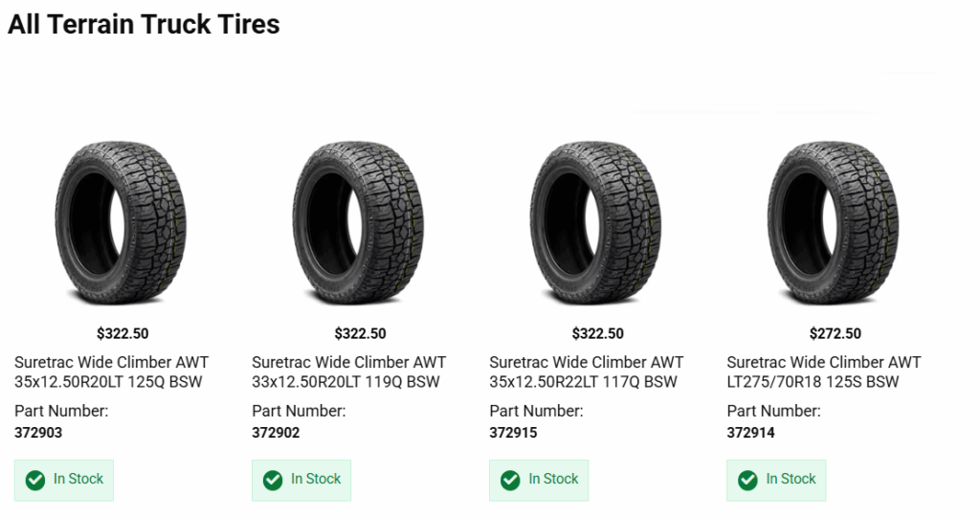The image size is (980, 519).
Task: Select part number 372914 text
Action: tap(750, 433)
